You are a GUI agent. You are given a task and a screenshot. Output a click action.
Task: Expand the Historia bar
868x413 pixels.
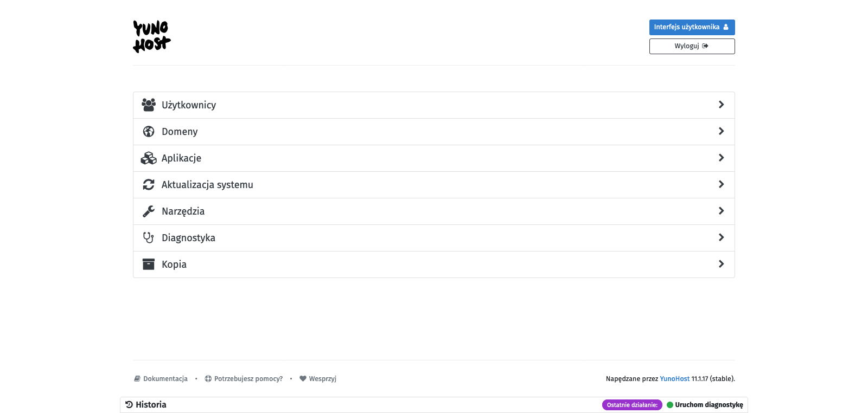pyautogui.click(x=151, y=405)
